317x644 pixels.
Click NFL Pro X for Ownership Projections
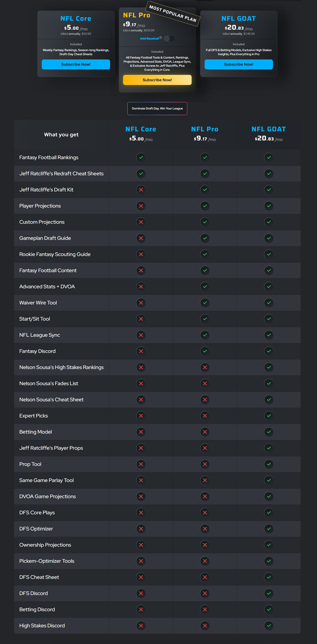point(205,545)
